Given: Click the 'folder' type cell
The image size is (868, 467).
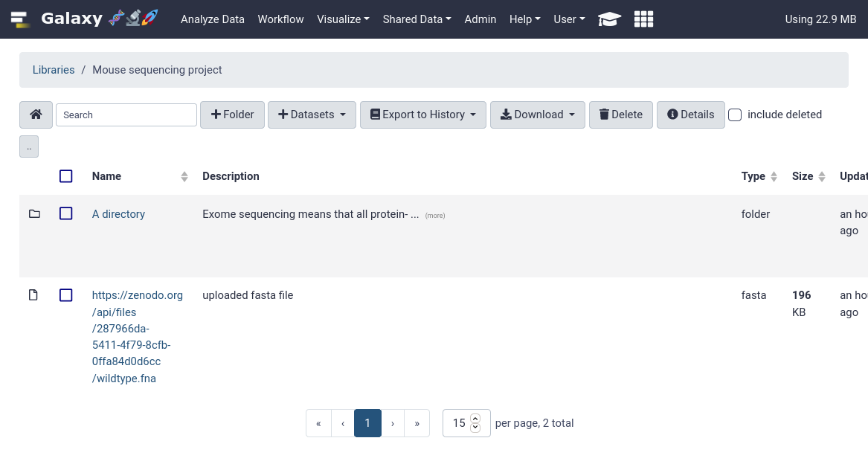Looking at the screenshot, I should [756, 214].
